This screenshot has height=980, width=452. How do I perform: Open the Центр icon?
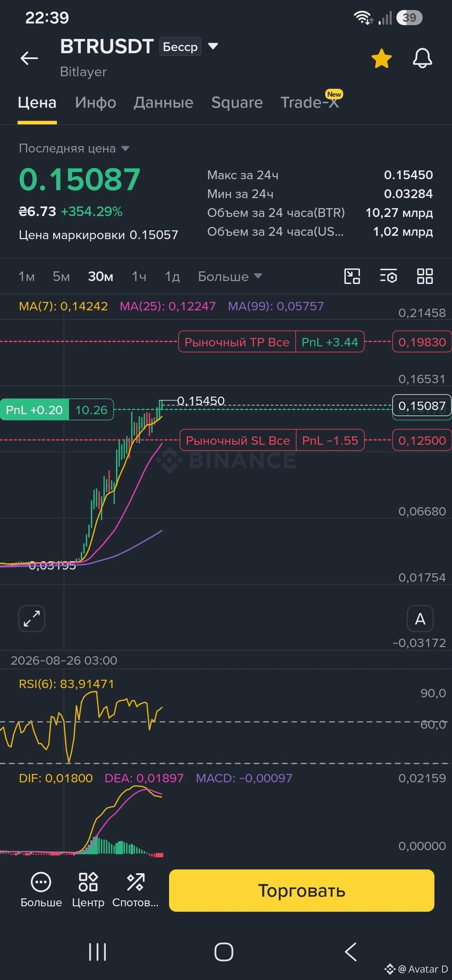click(x=88, y=890)
